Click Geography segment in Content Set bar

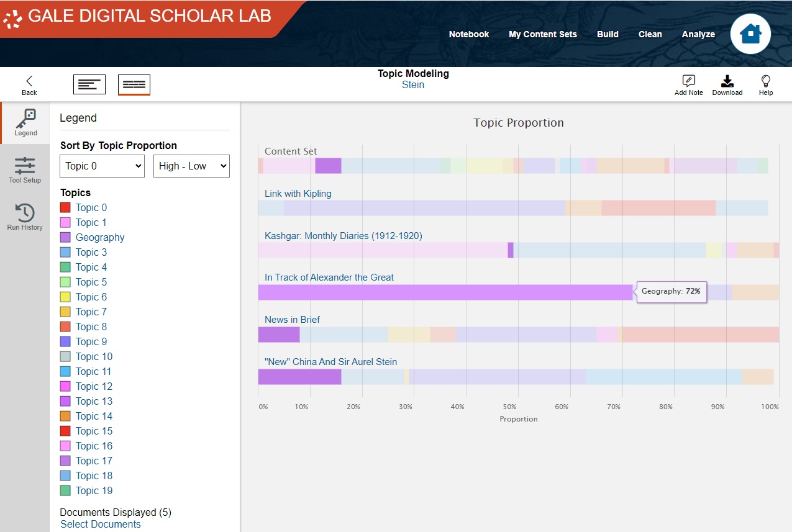coord(328,166)
